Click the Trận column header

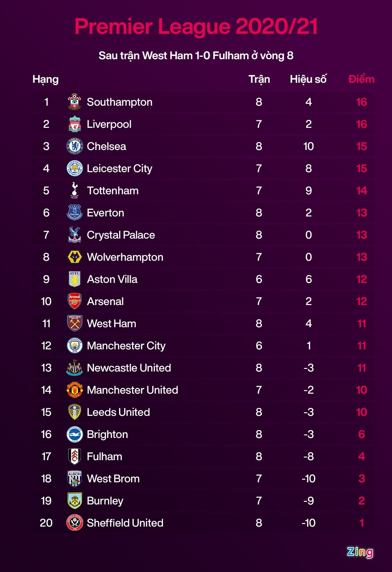[x=259, y=79]
